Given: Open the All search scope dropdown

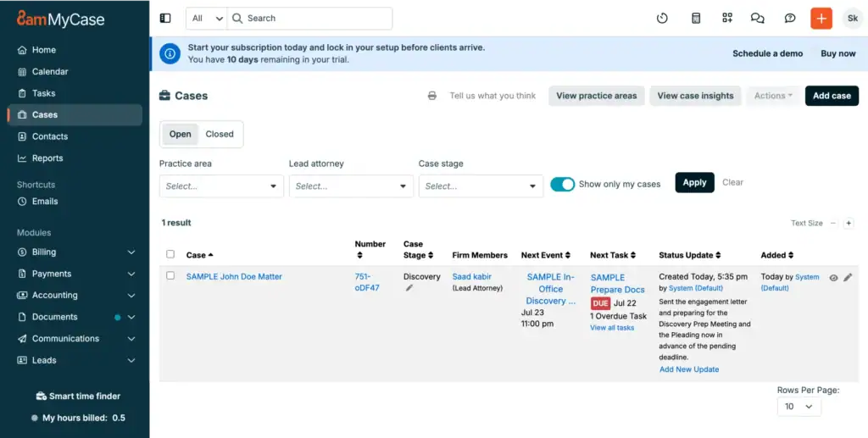Looking at the screenshot, I should click(x=207, y=19).
